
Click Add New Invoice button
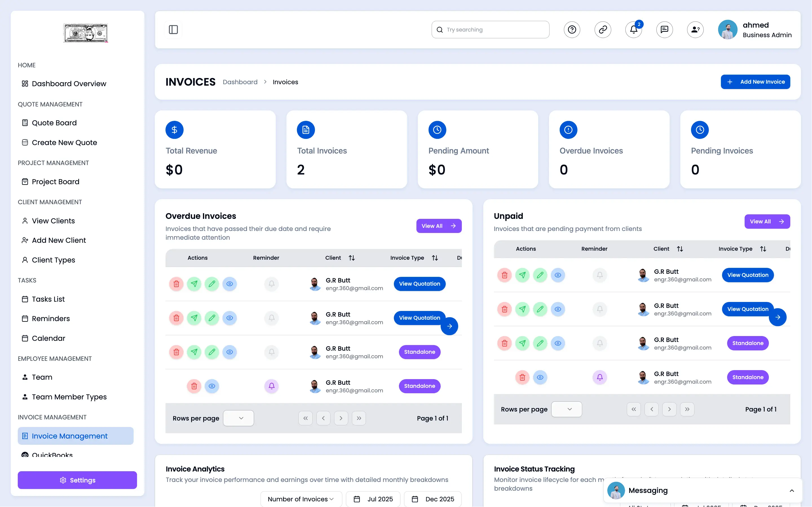click(x=755, y=82)
